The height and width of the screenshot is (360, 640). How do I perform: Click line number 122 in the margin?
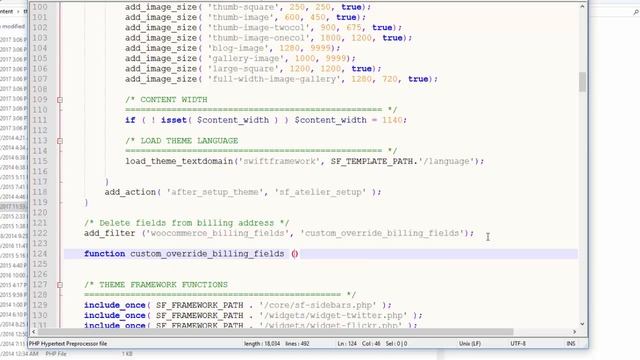(x=40, y=233)
